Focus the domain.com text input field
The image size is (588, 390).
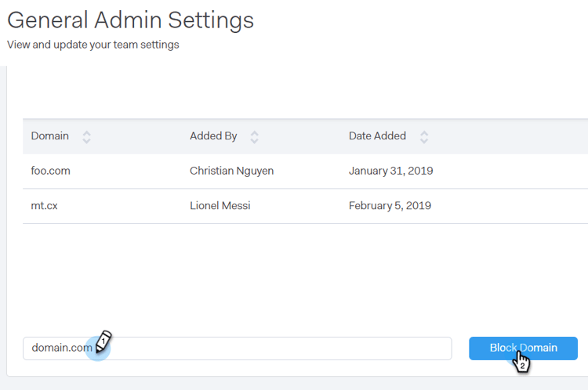pyautogui.click(x=274, y=348)
